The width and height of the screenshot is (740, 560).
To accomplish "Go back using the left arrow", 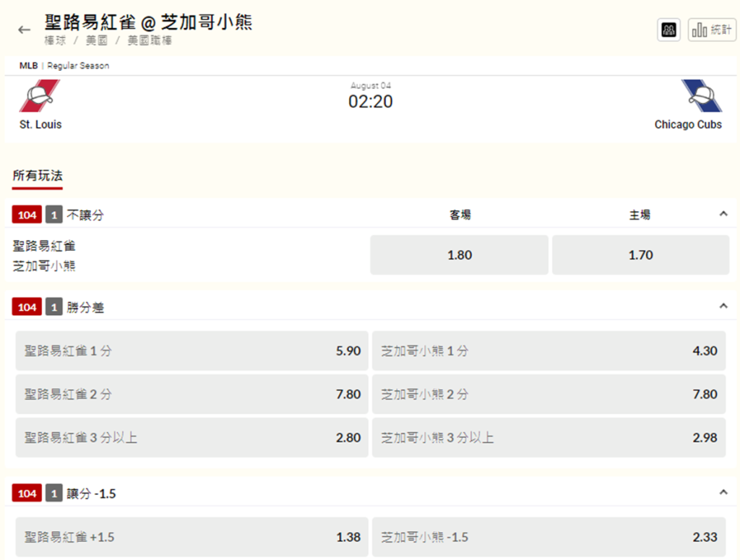I will (x=24, y=30).
